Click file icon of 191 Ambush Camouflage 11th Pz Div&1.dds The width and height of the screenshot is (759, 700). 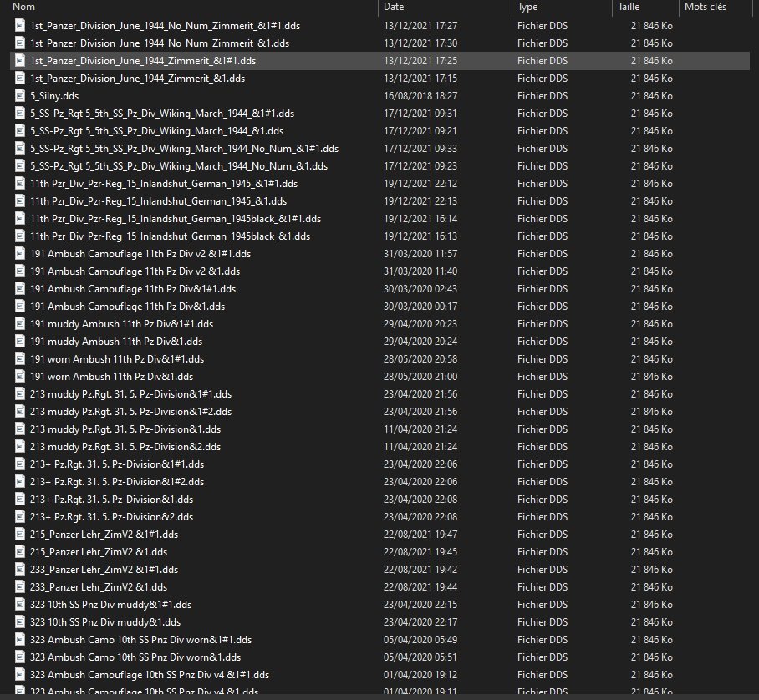point(20,307)
